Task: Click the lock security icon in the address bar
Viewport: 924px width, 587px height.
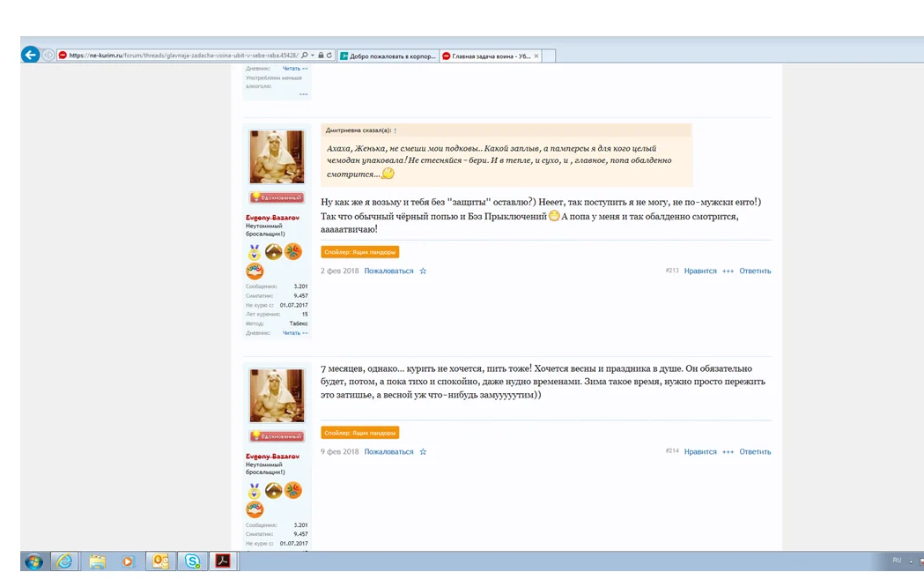Action: point(321,54)
